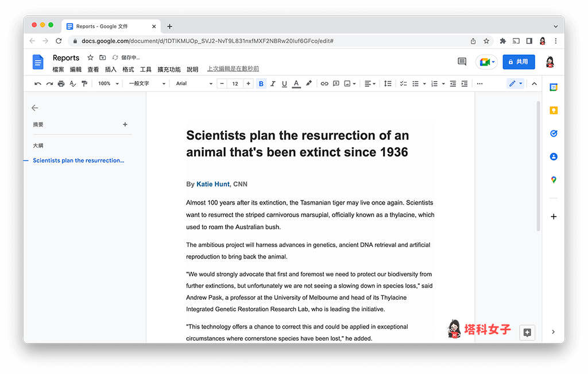This screenshot has height=374, width=588.
Task: Click the Reports document title
Action: coord(66,58)
